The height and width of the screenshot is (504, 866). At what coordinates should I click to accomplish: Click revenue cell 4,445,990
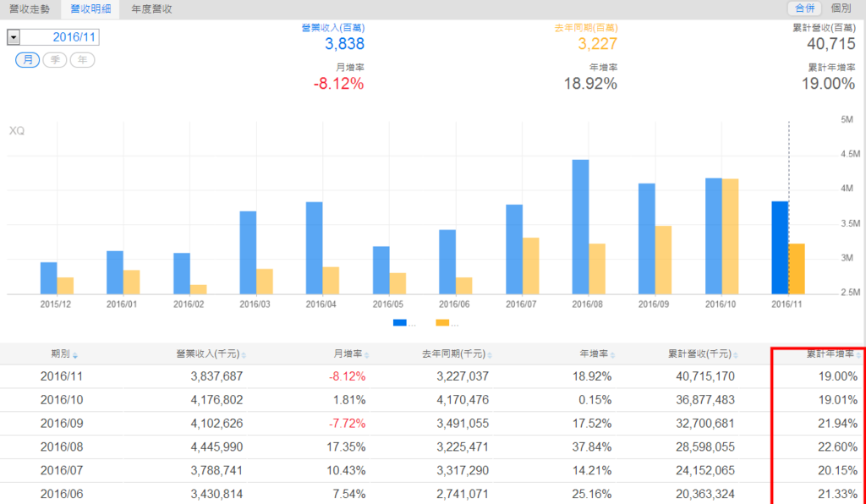216,446
